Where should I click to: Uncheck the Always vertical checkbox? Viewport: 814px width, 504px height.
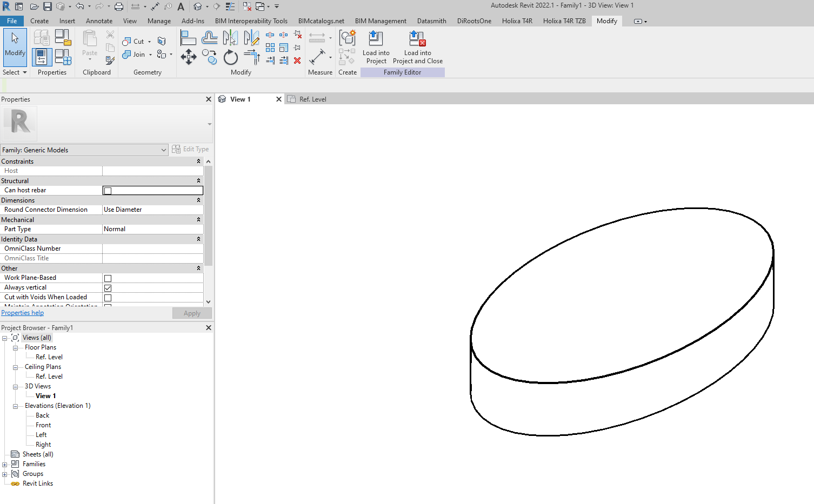point(108,288)
